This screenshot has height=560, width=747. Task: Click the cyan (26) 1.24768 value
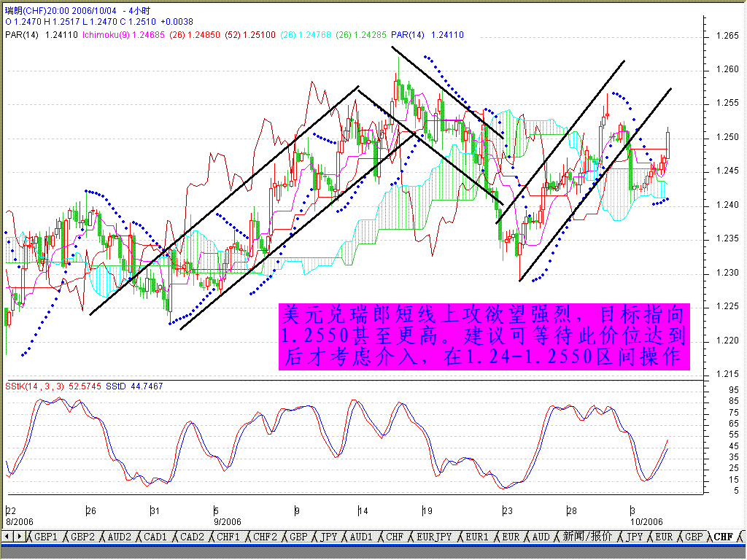(306, 35)
